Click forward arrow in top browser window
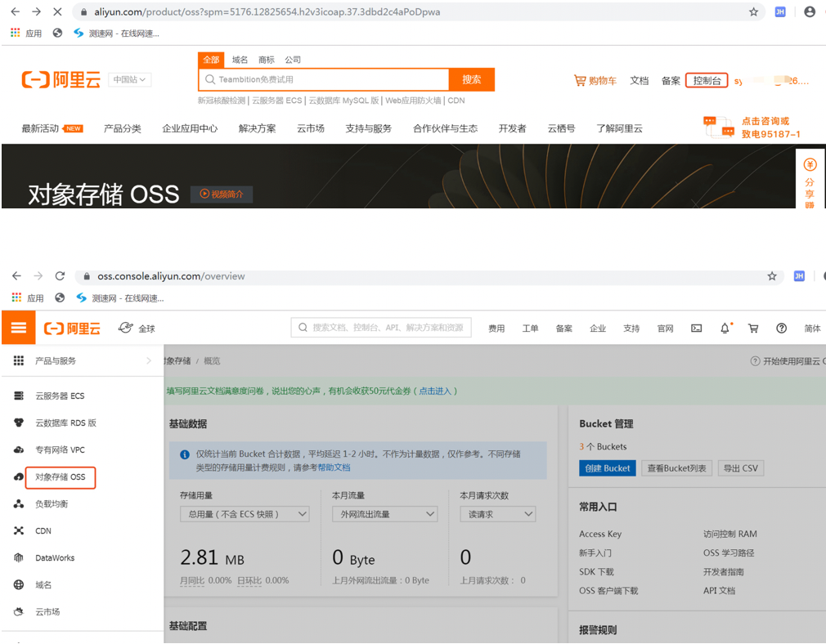826x644 pixels. (36, 11)
